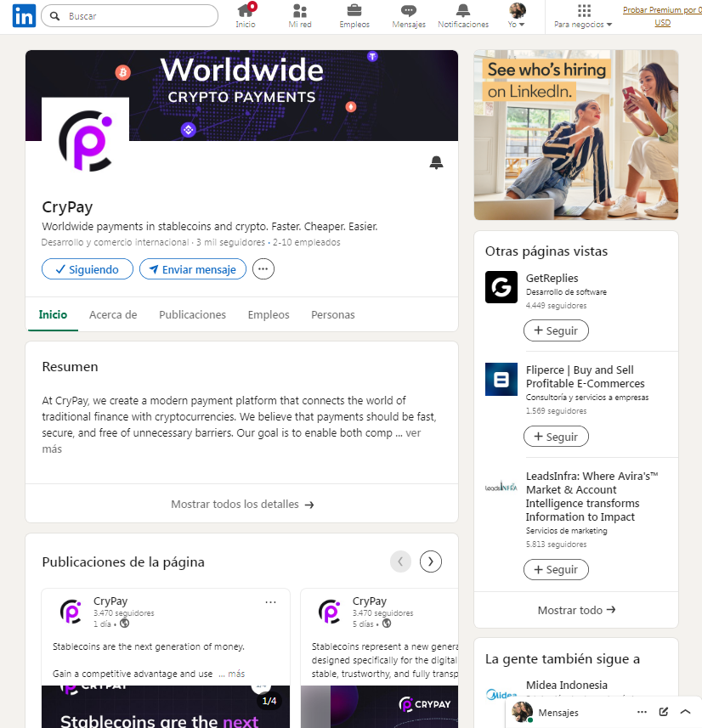Viewport: 702px width, 728px height.
Task: Follow LeadsInfra with Seguir button
Action: point(556,570)
